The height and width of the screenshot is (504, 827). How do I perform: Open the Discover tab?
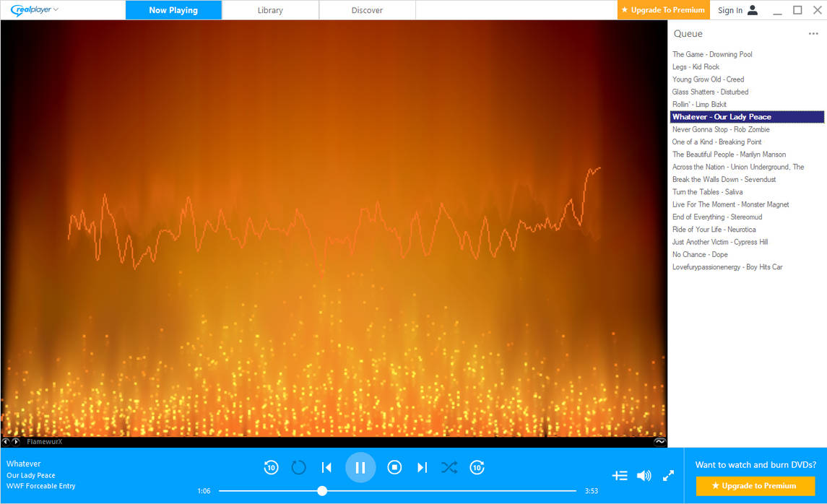click(x=367, y=10)
